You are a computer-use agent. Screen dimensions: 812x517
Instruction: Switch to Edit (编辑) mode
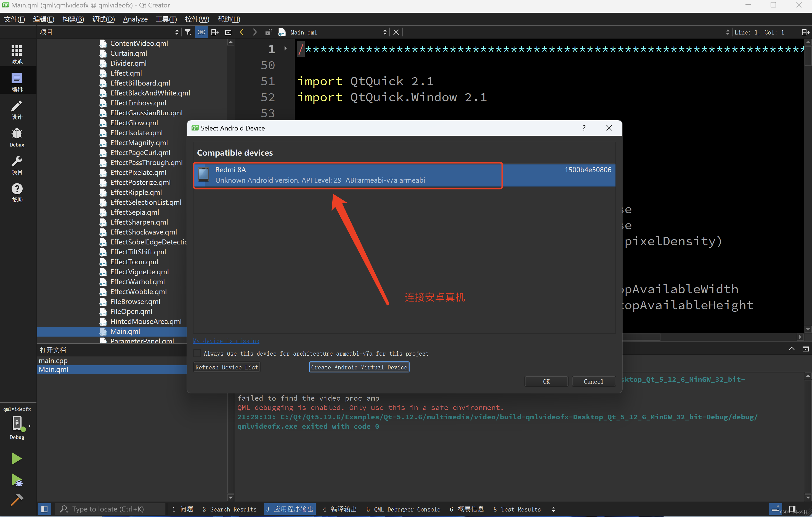(17, 82)
